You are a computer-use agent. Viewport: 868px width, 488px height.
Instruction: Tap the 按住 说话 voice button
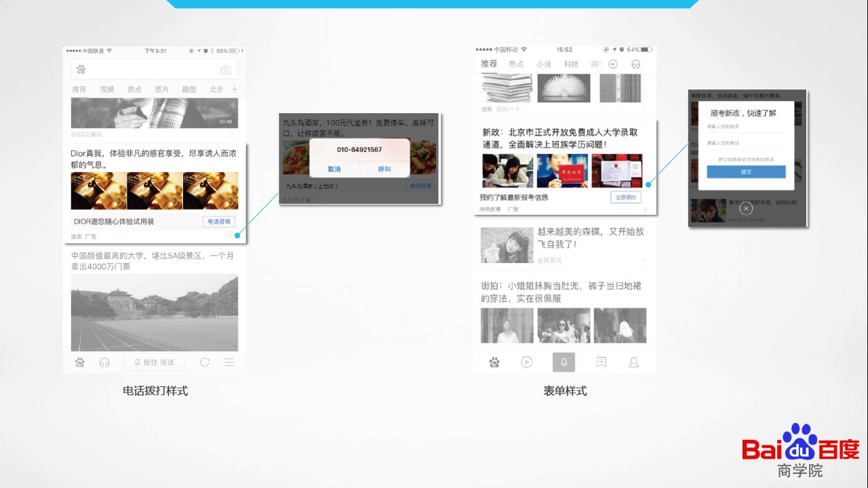[x=155, y=363]
